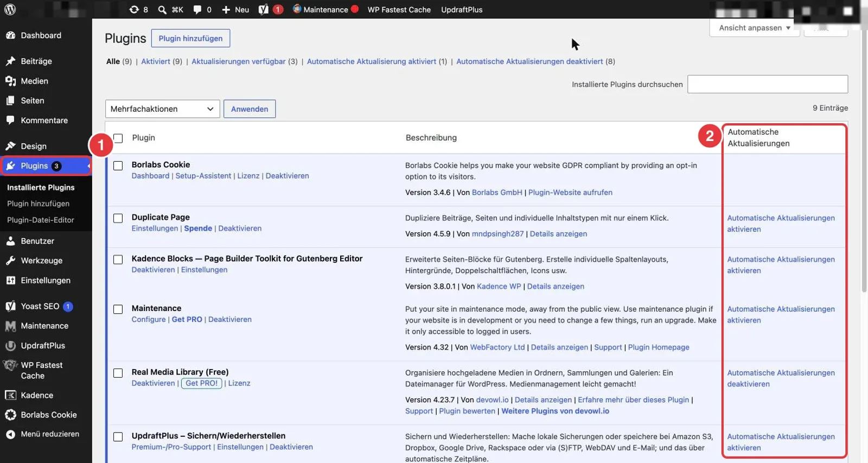
Task: Focus the Installierte Plugins durchsuchen search field
Action: click(768, 84)
